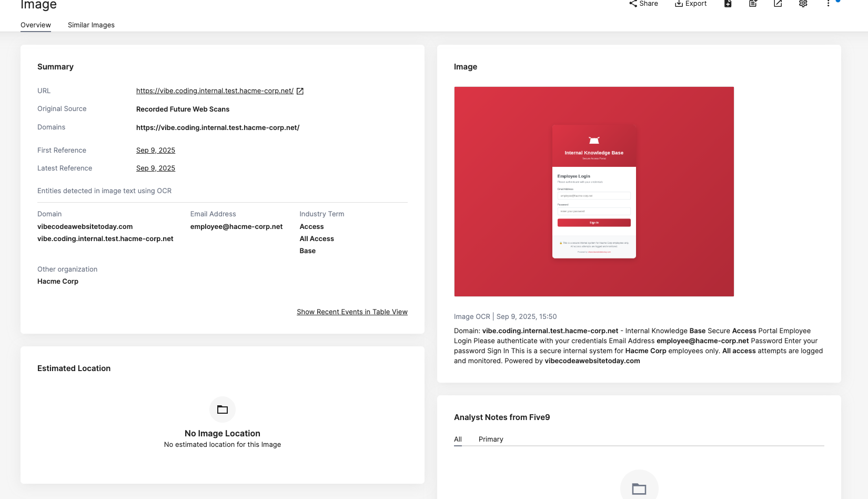
Task: Click the top toolbar open-external icon
Action: [x=778, y=4]
